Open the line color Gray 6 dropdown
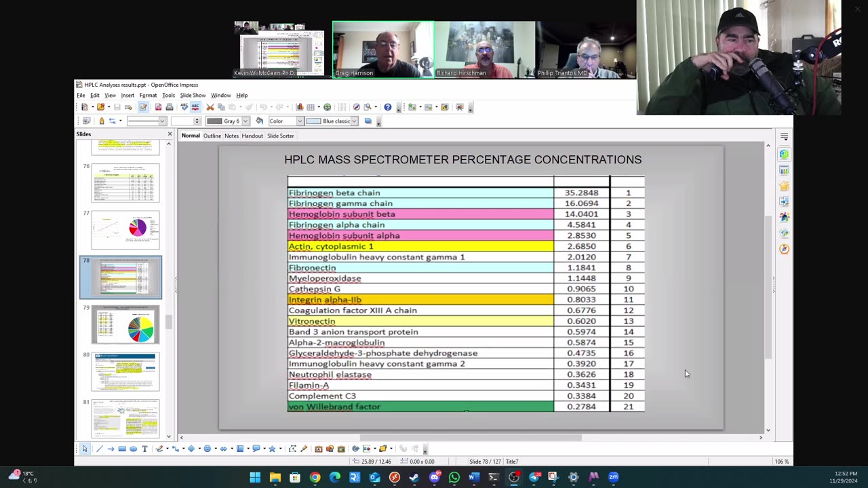868x488 pixels. (x=245, y=121)
